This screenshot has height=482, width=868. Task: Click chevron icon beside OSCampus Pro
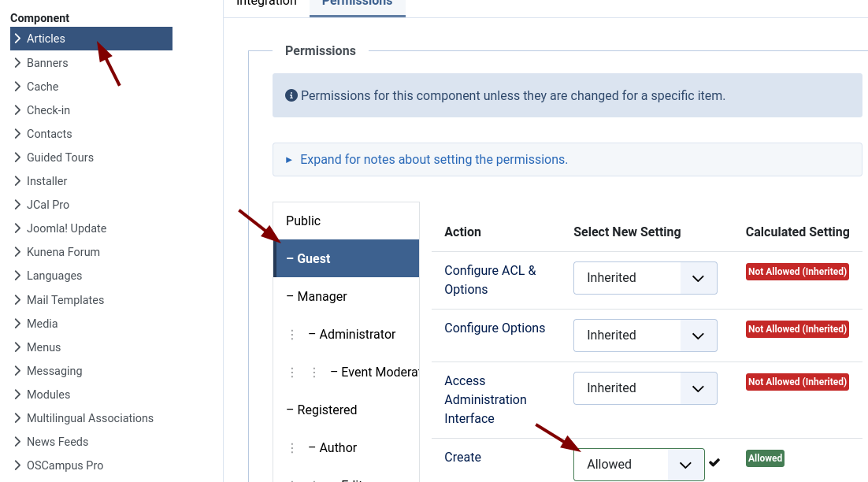coord(17,465)
